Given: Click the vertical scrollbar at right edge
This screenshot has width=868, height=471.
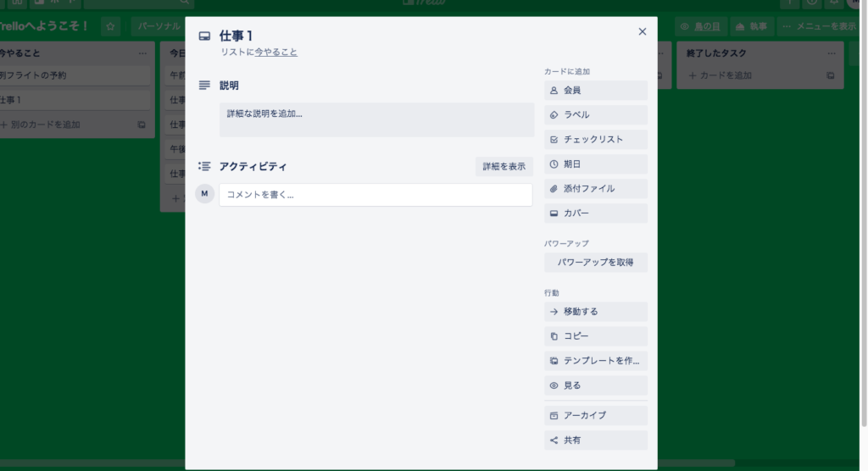Looking at the screenshot, I should (x=864, y=213).
